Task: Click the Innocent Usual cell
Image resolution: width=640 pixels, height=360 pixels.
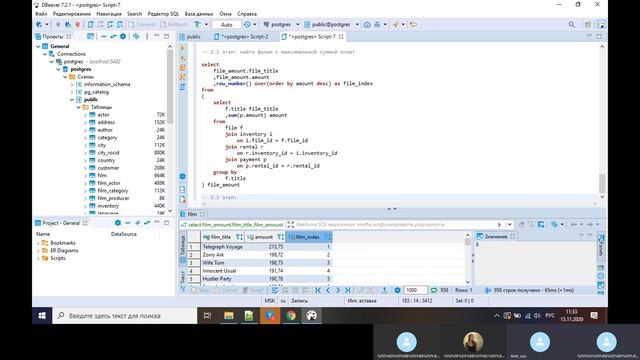Action: (222, 271)
